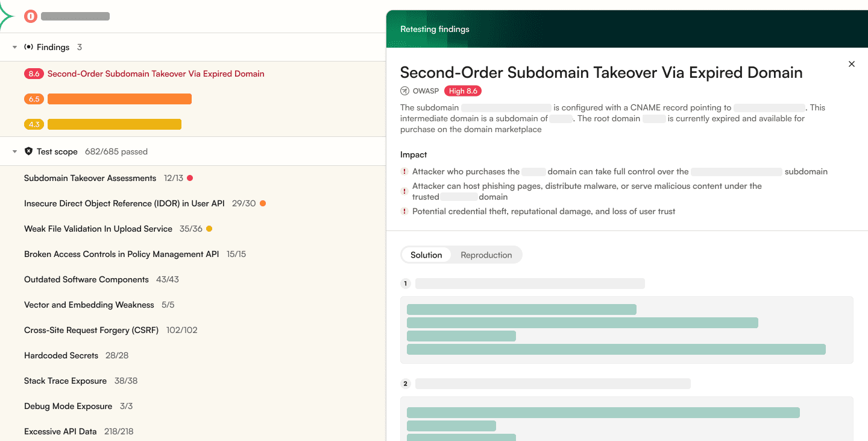Click the red "0" badge at top left

(31, 16)
